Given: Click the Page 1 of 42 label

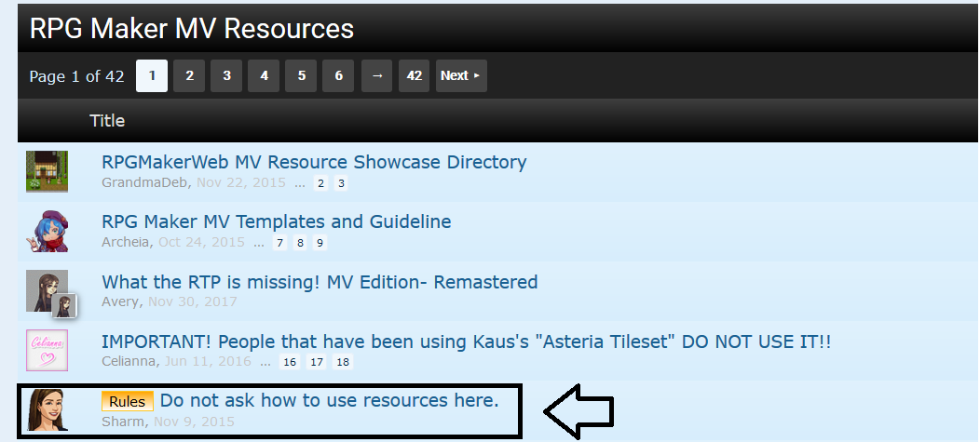Looking at the screenshot, I should click(x=77, y=76).
